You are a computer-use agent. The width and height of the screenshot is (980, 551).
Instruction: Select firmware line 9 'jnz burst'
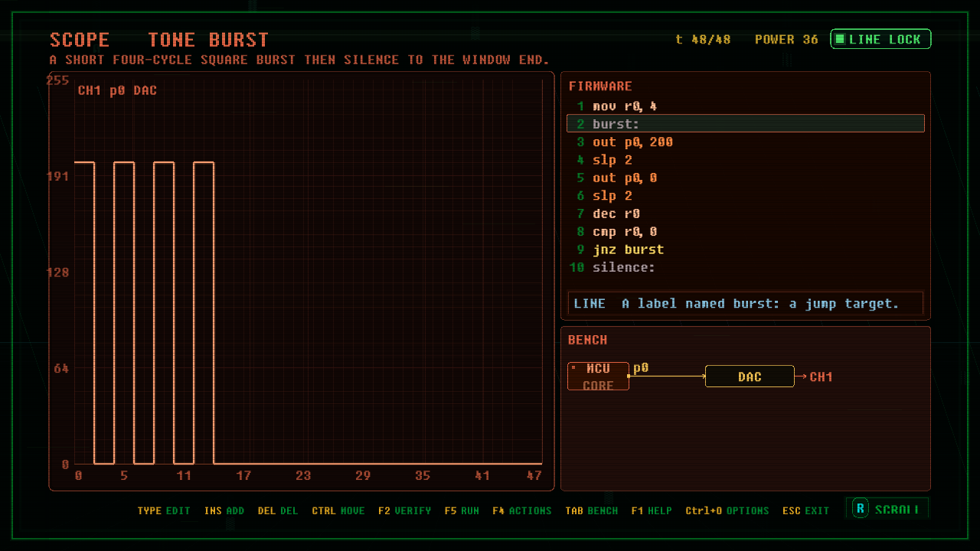pyautogui.click(x=746, y=249)
